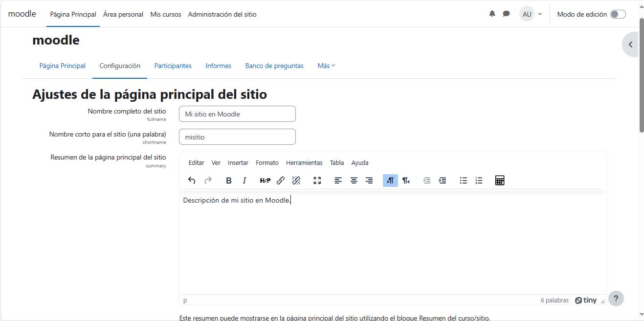Open the Informes tab
Viewport: 644px width, 321px height.
tap(218, 66)
